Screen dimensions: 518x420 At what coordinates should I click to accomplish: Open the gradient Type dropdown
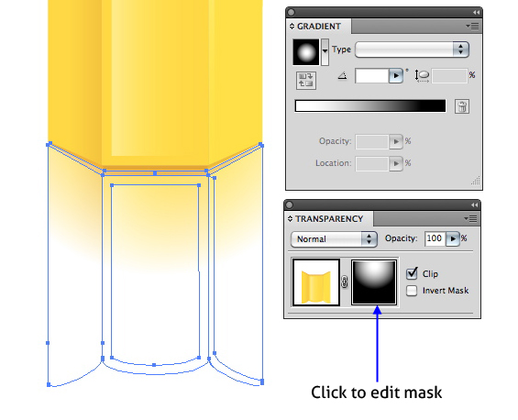[x=412, y=50]
